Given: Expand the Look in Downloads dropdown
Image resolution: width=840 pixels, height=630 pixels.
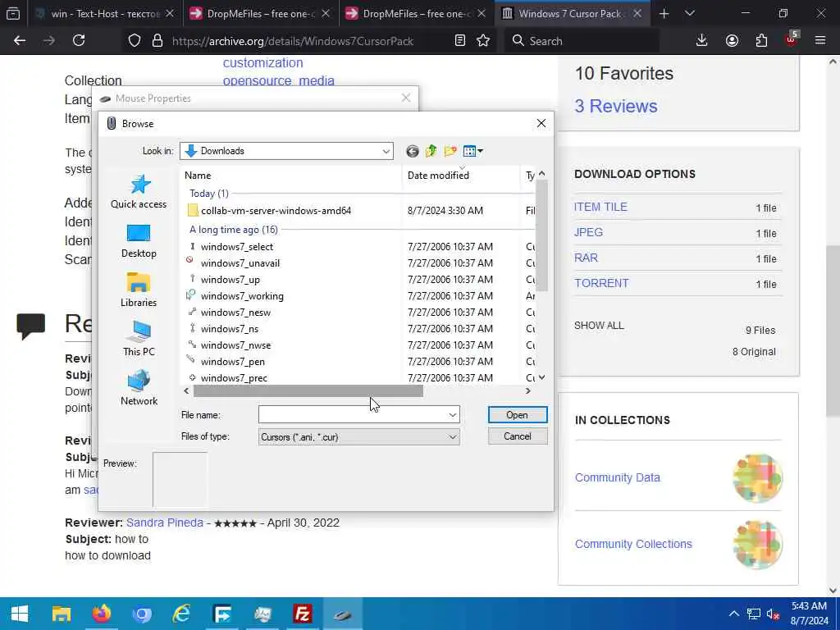Looking at the screenshot, I should click(x=386, y=151).
